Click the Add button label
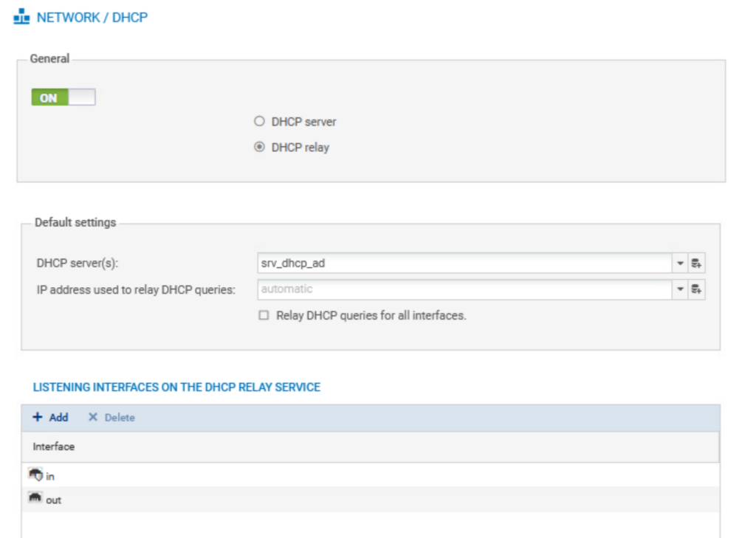 pos(58,418)
